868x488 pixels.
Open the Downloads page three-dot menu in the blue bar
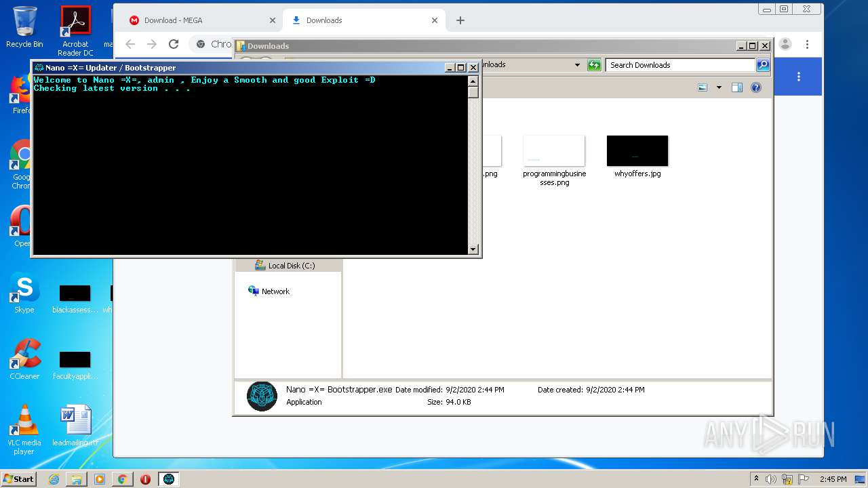pyautogui.click(x=799, y=77)
